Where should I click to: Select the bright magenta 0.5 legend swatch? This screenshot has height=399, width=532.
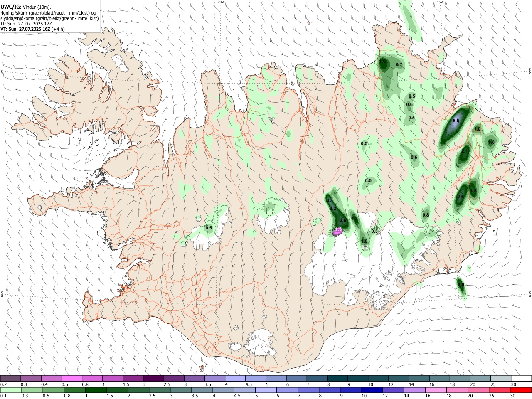(x=71, y=379)
